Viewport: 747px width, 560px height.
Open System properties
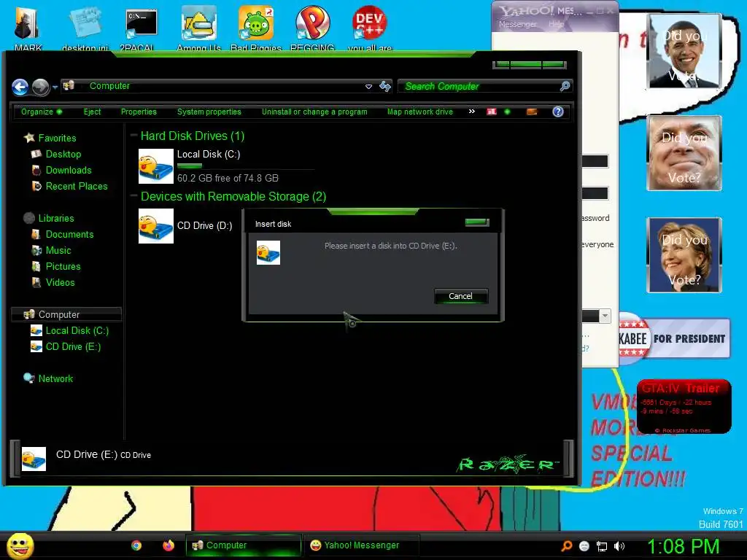[x=209, y=112]
